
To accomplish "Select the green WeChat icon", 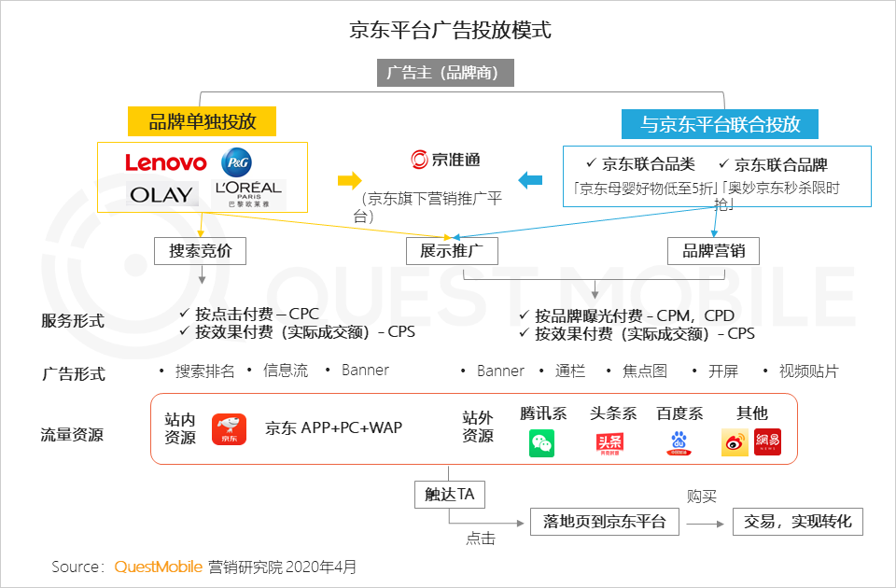I will 541,443.
